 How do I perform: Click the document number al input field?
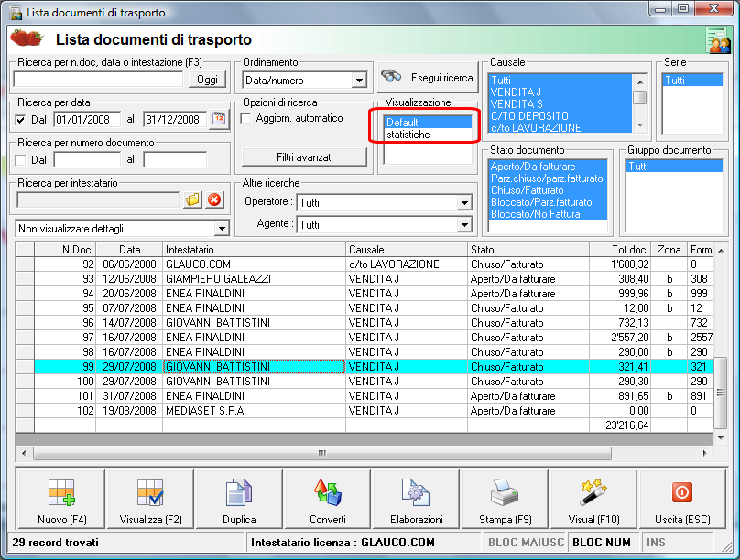(x=175, y=160)
